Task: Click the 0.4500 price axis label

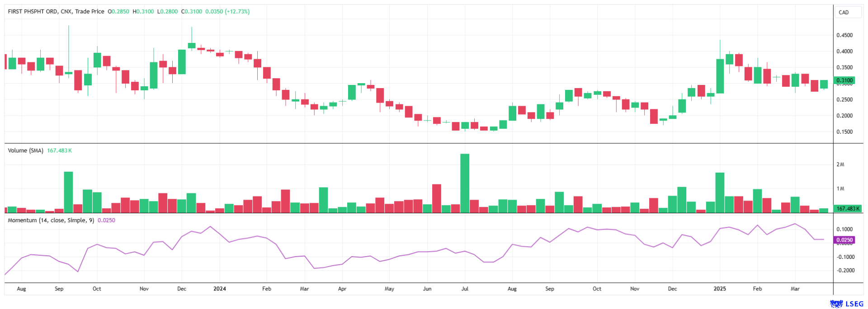Action: coord(844,35)
